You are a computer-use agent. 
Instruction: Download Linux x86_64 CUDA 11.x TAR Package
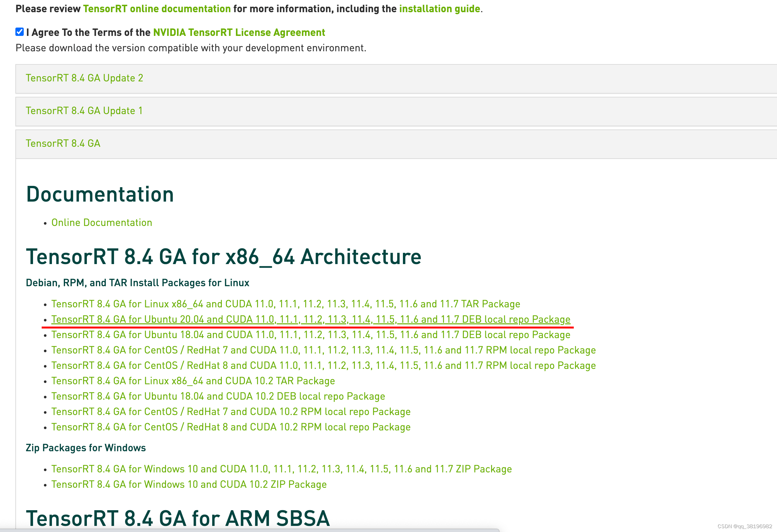coord(286,304)
